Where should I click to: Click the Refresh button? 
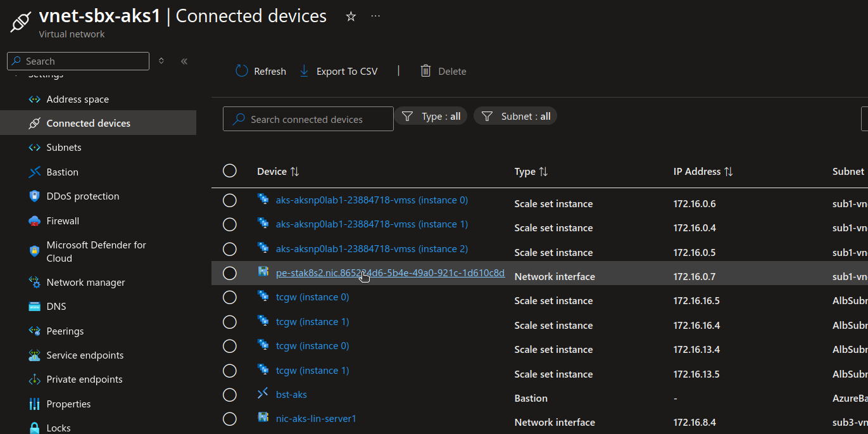(261, 72)
